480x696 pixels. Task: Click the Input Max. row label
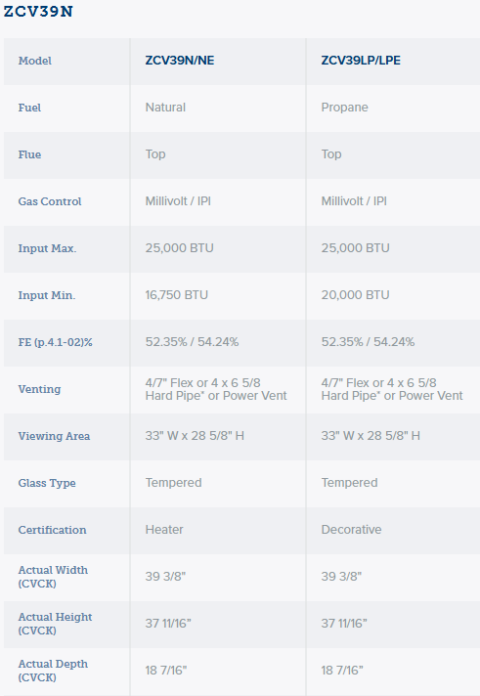pyautogui.click(x=47, y=249)
